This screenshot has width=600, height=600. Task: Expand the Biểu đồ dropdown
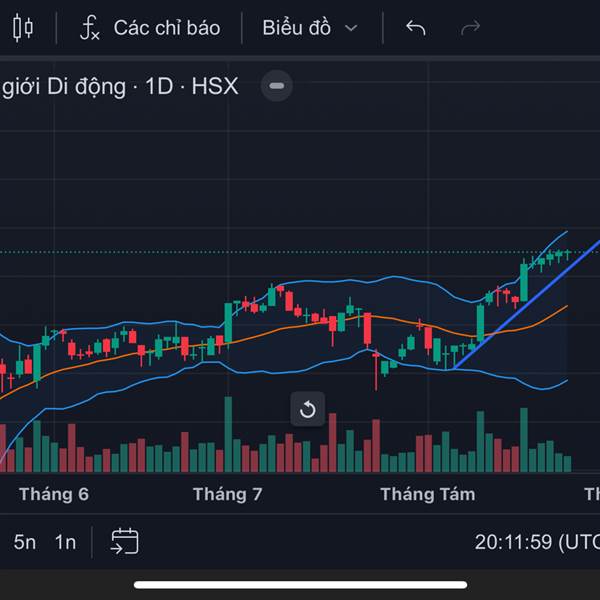click(x=310, y=28)
